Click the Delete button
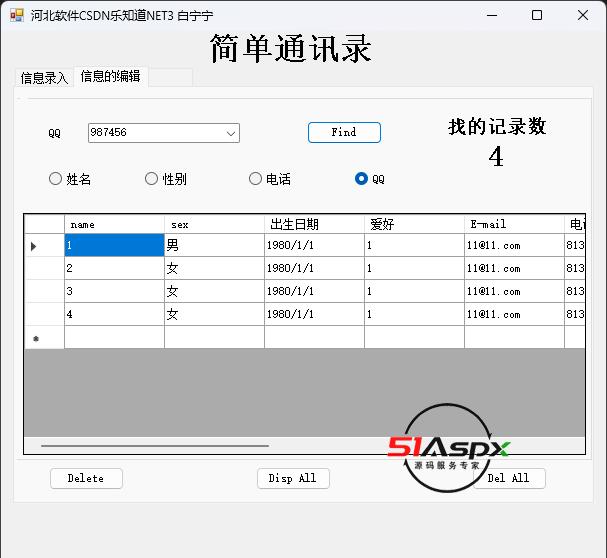The width and height of the screenshot is (607, 558). (x=86, y=478)
